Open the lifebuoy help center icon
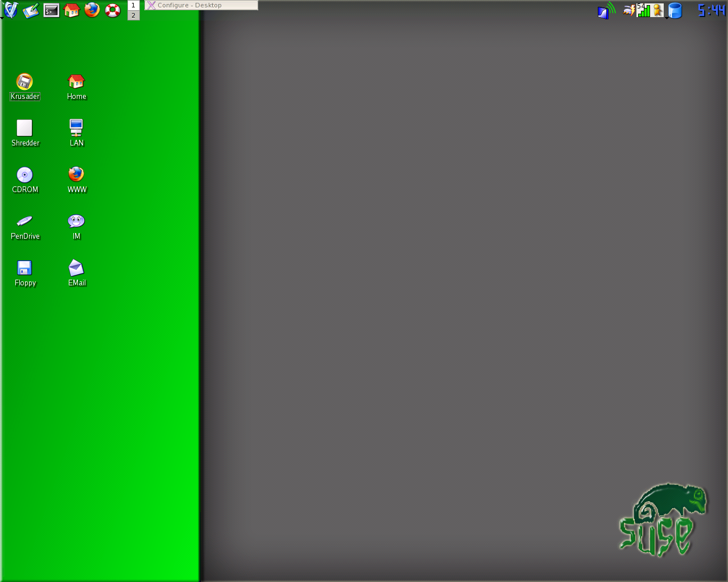 pyautogui.click(x=113, y=10)
